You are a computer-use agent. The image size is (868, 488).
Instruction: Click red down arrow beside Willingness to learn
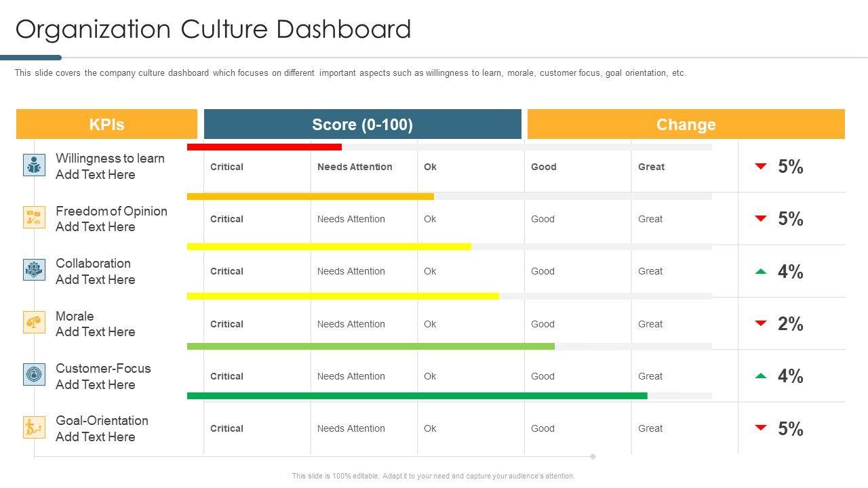[761, 166]
